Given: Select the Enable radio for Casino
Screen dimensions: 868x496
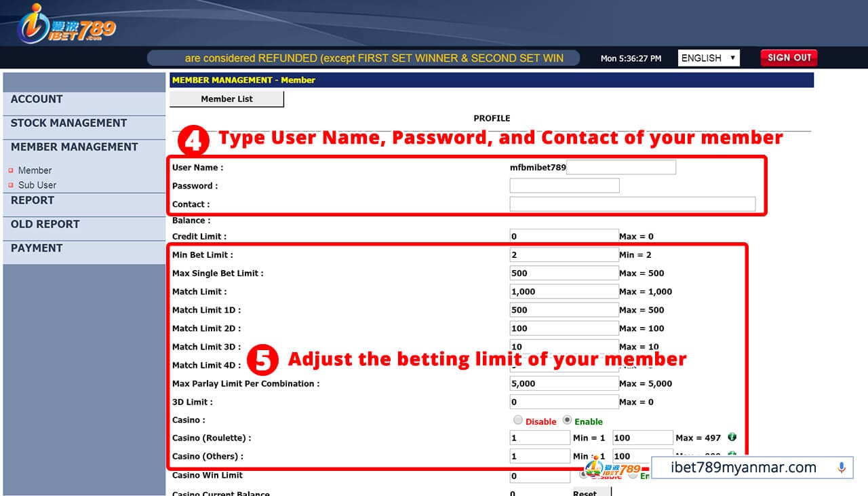Looking at the screenshot, I should [x=567, y=421].
